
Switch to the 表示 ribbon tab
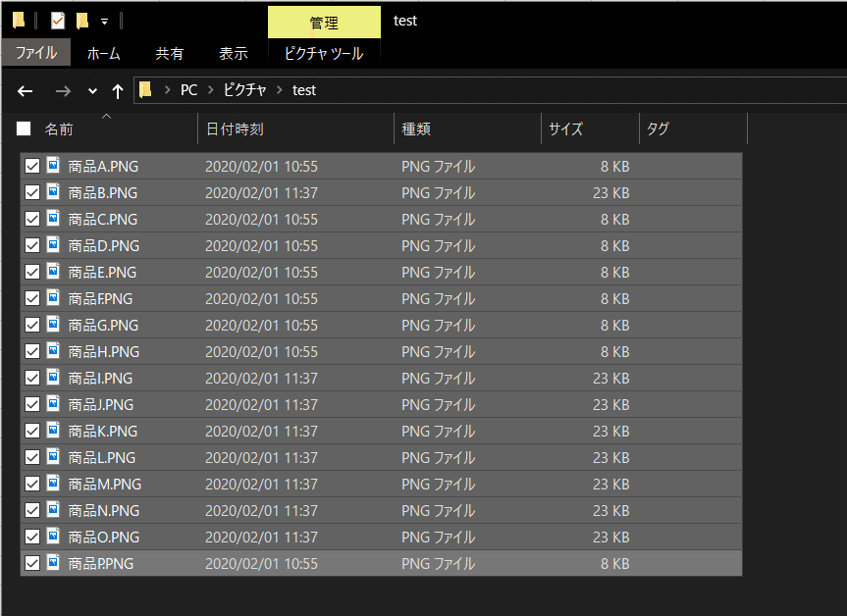pos(234,53)
